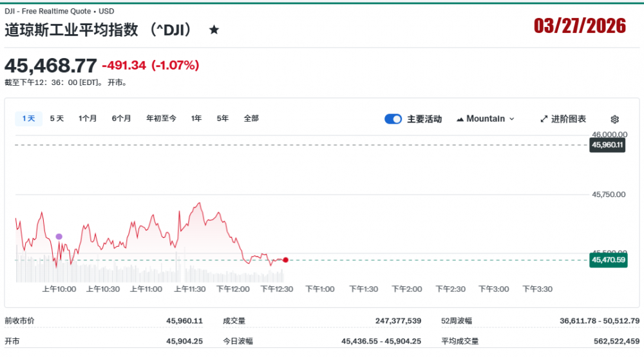Show the 6个月 chart range
This screenshot has height=357, width=644.
coord(121,119)
